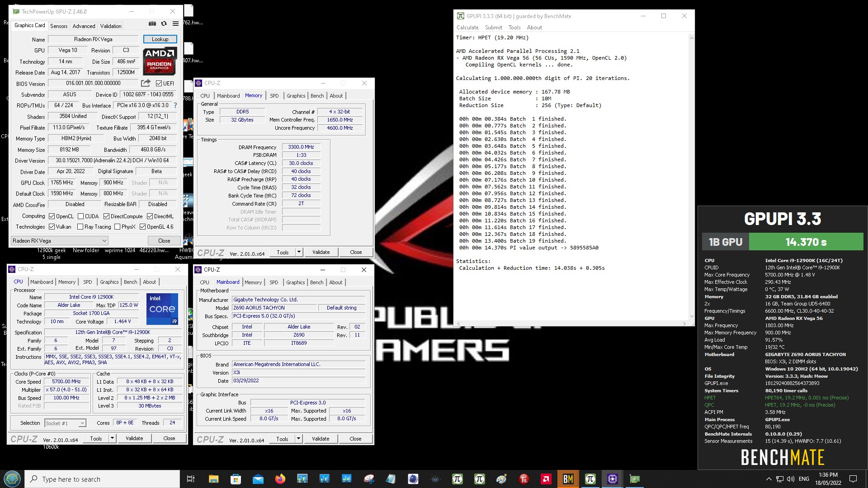The image size is (868, 488).
Task: Open the GPUPI Tools menu
Action: (514, 28)
